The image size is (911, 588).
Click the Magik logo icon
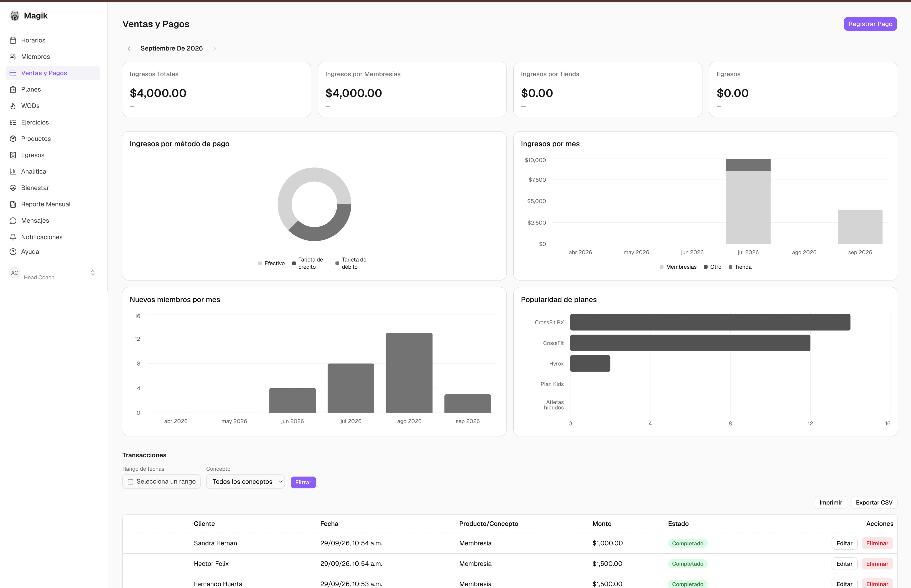pos(14,16)
